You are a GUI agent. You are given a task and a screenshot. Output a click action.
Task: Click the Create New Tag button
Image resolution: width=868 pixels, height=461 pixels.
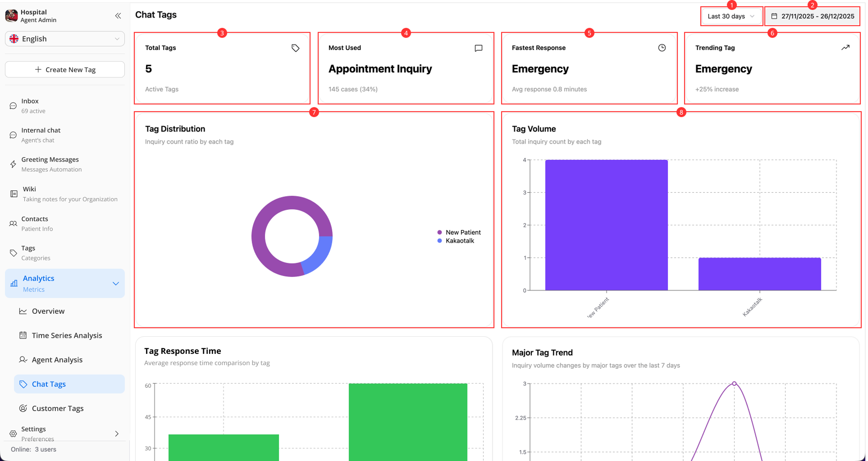pyautogui.click(x=64, y=69)
